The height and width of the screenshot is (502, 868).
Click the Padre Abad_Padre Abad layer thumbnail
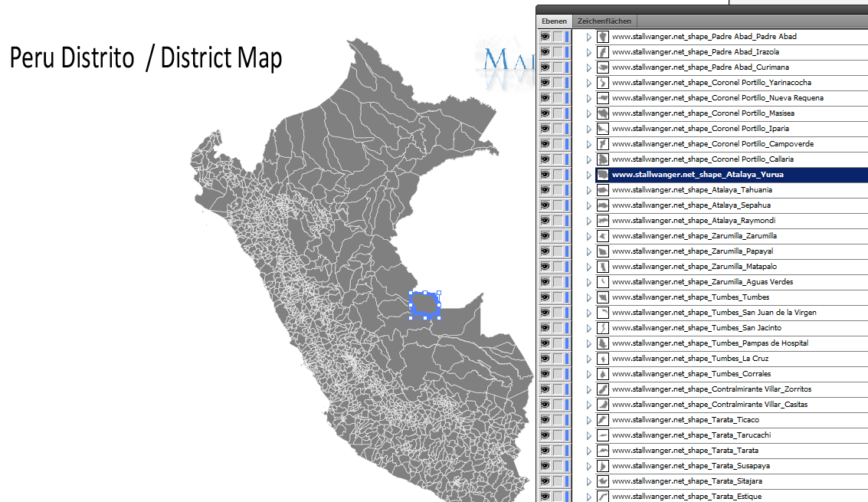[x=603, y=37]
